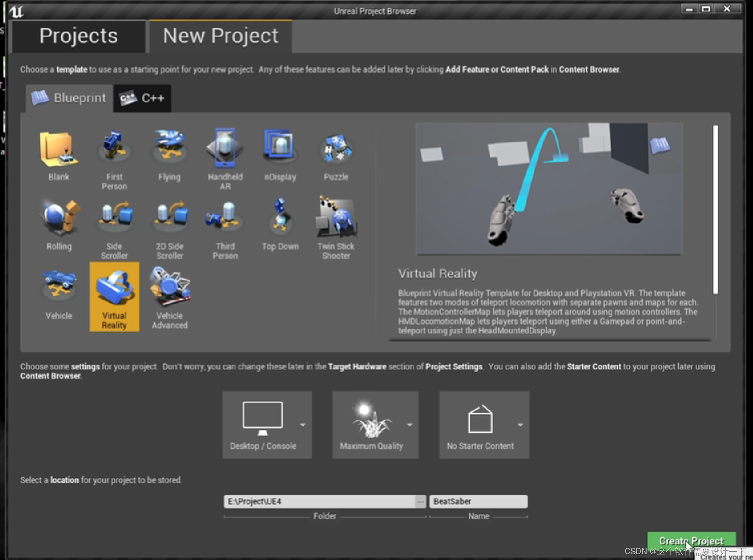Open the New Project tab
The image size is (753, 560).
(x=221, y=36)
